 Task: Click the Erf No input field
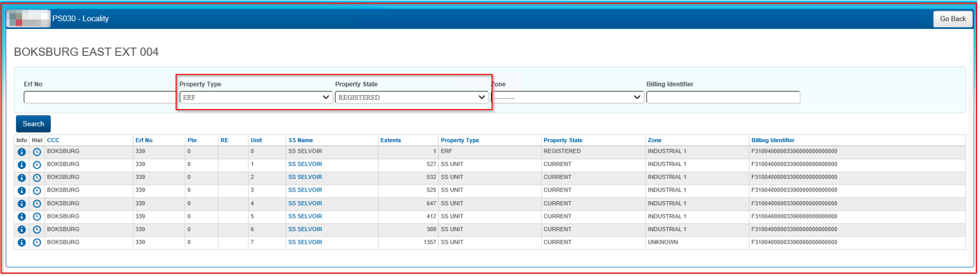tap(99, 97)
